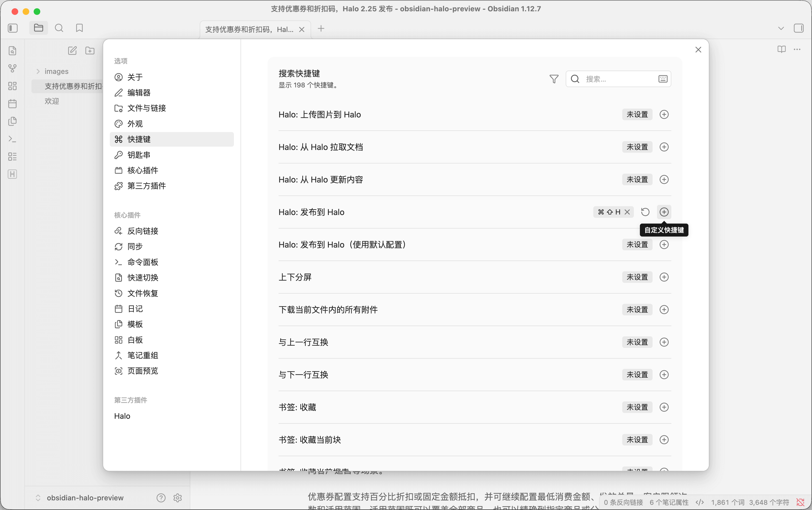Open graph view icon in left ribbon
The height and width of the screenshot is (510, 812).
tap(12, 68)
